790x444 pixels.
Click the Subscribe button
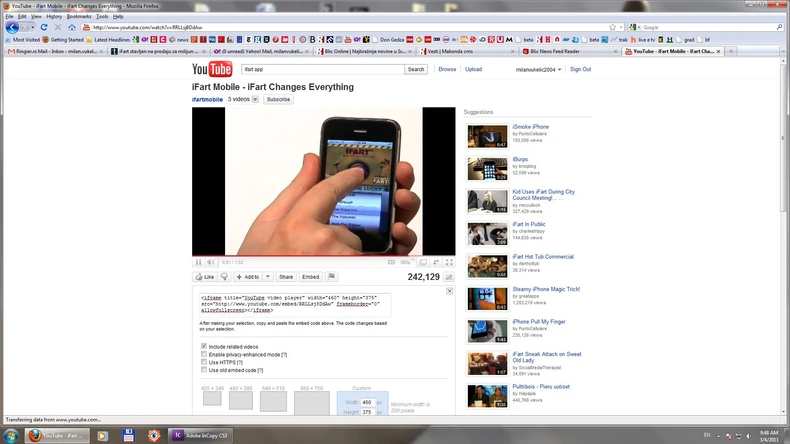[x=278, y=100]
